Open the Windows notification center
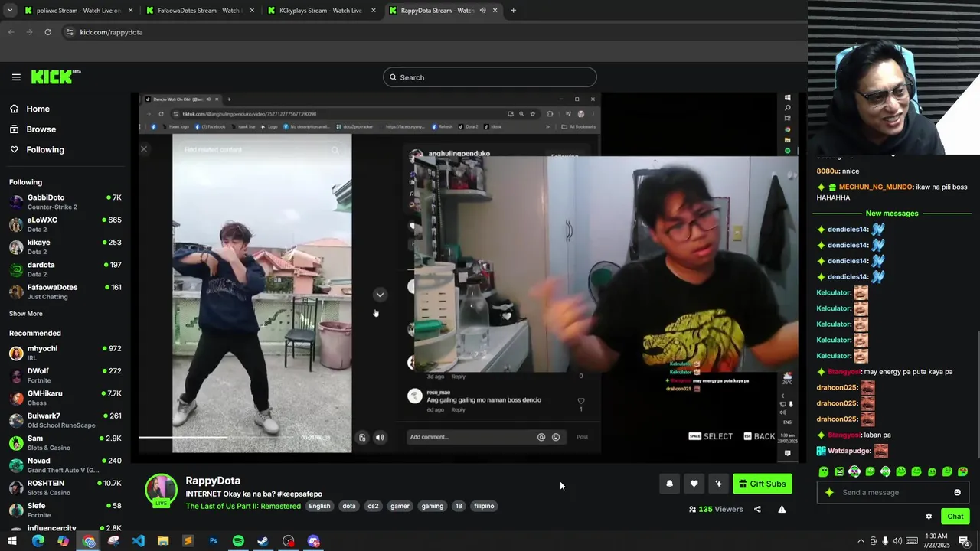The image size is (980, 551). pyautogui.click(x=964, y=541)
